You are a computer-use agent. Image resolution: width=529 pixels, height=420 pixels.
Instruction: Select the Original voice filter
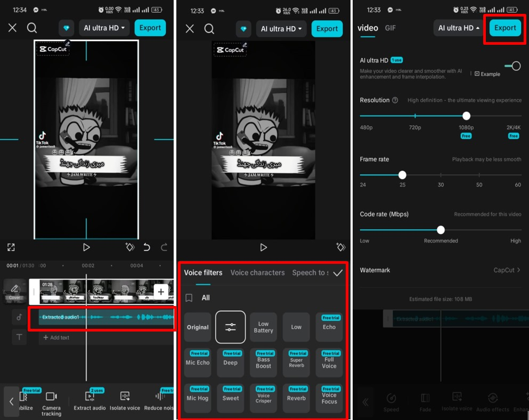[198, 327]
